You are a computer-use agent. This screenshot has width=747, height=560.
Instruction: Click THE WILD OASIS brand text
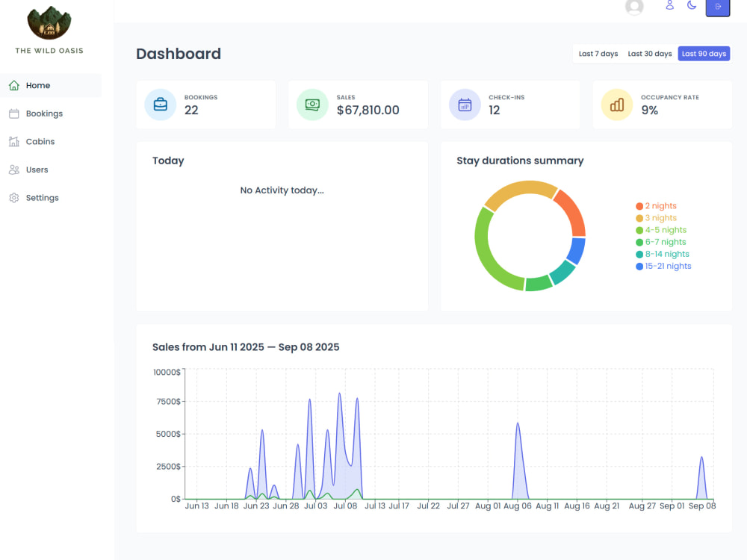click(49, 51)
